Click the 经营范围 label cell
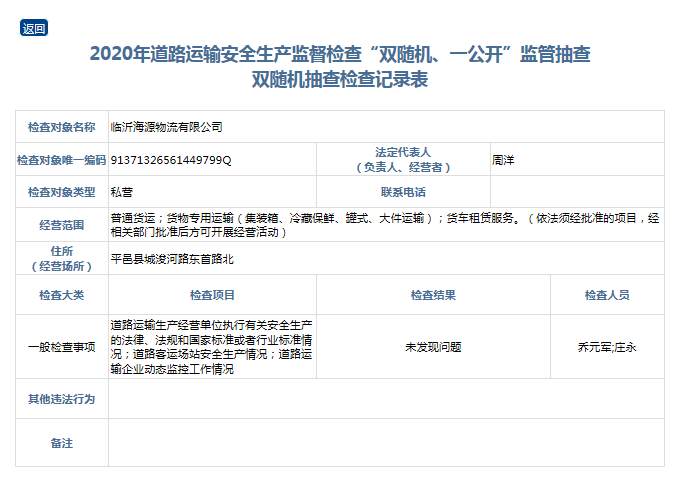Image resolution: width=679 pixels, height=478 pixels. click(x=61, y=225)
